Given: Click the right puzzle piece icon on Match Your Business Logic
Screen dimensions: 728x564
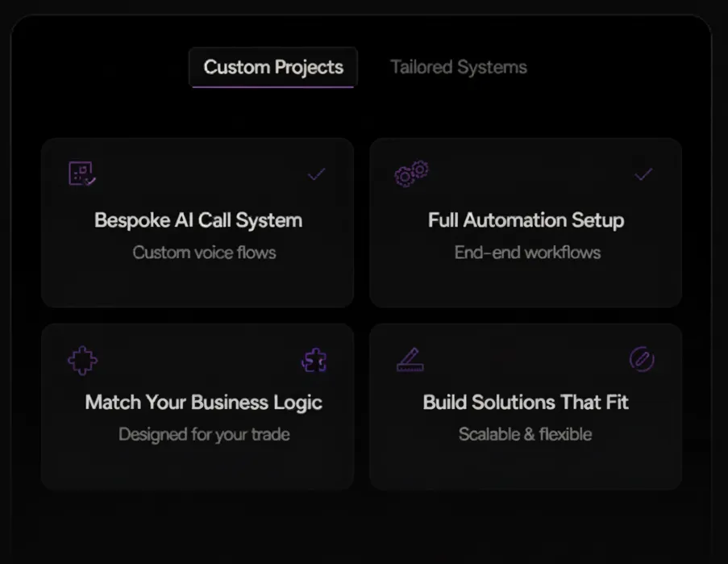Looking at the screenshot, I should coord(314,360).
